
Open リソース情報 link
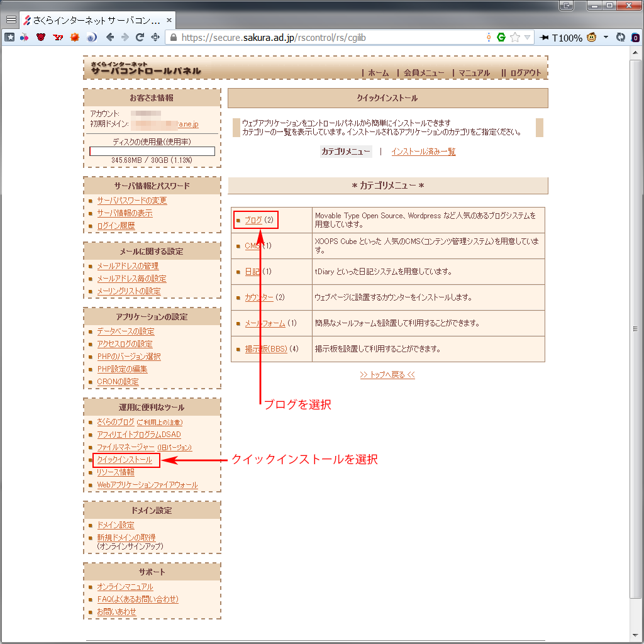point(116,472)
